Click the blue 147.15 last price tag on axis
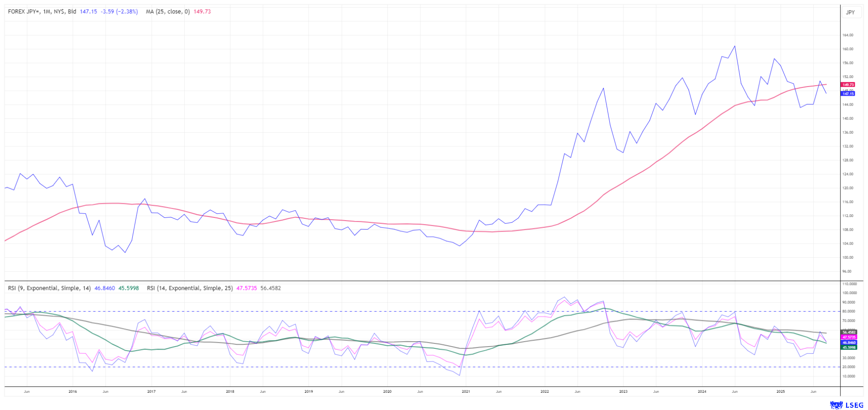 coord(848,94)
